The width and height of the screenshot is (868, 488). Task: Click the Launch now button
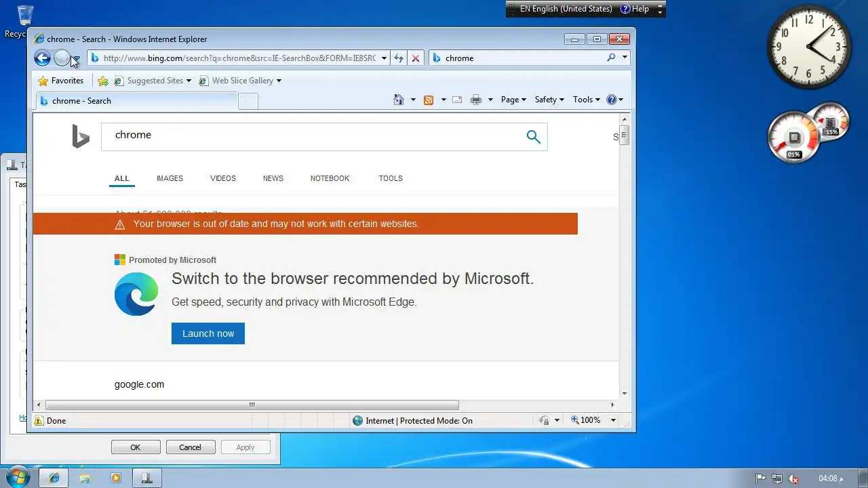coord(208,333)
